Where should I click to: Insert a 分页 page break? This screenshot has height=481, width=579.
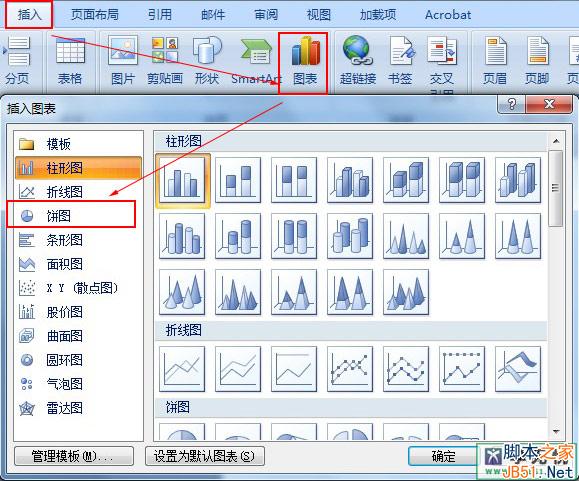[17, 61]
